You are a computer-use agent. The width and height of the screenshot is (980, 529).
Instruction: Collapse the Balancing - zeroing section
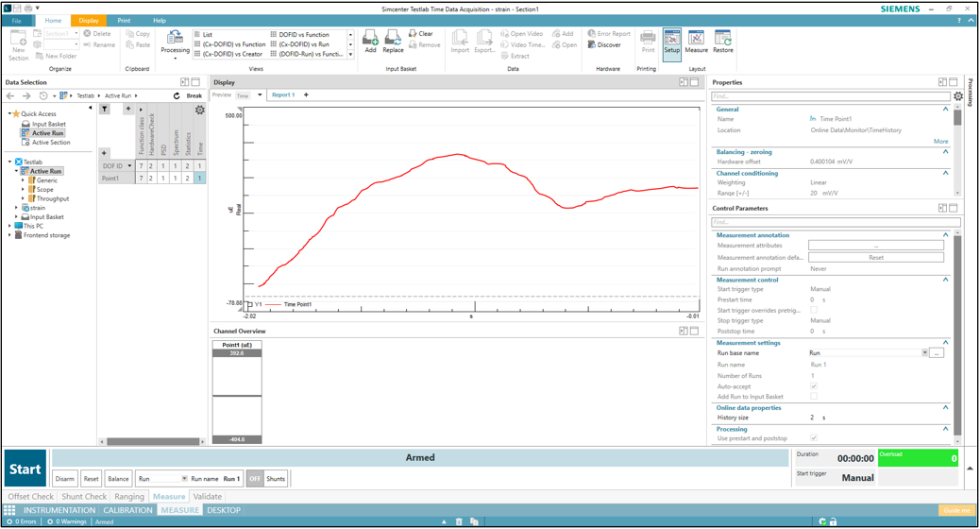point(946,152)
